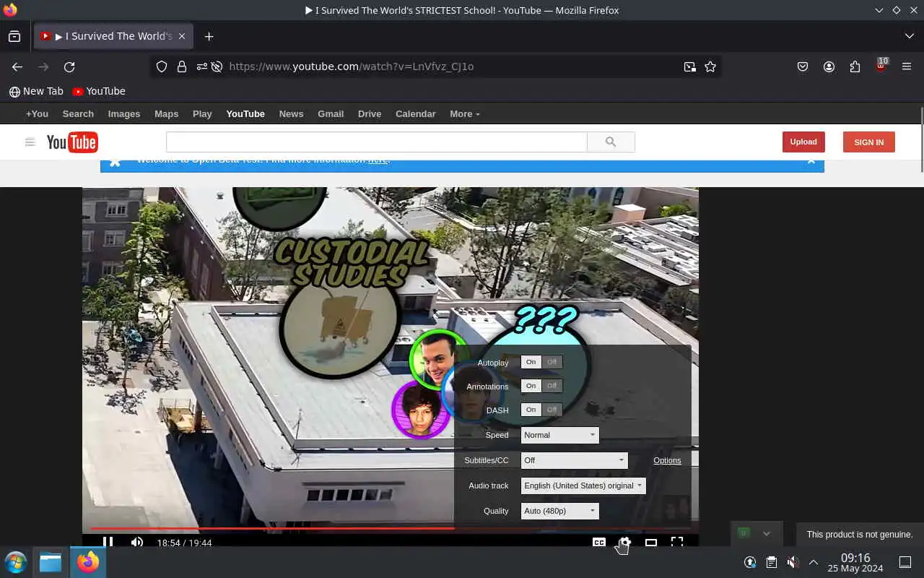Open the +You item in the Google bar
The width and height of the screenshot is (924, 578).
37,114
